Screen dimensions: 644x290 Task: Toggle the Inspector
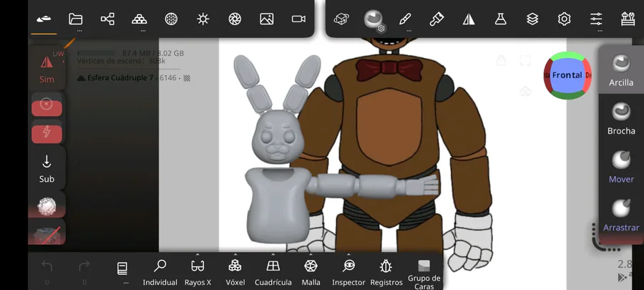coord(348,273)
